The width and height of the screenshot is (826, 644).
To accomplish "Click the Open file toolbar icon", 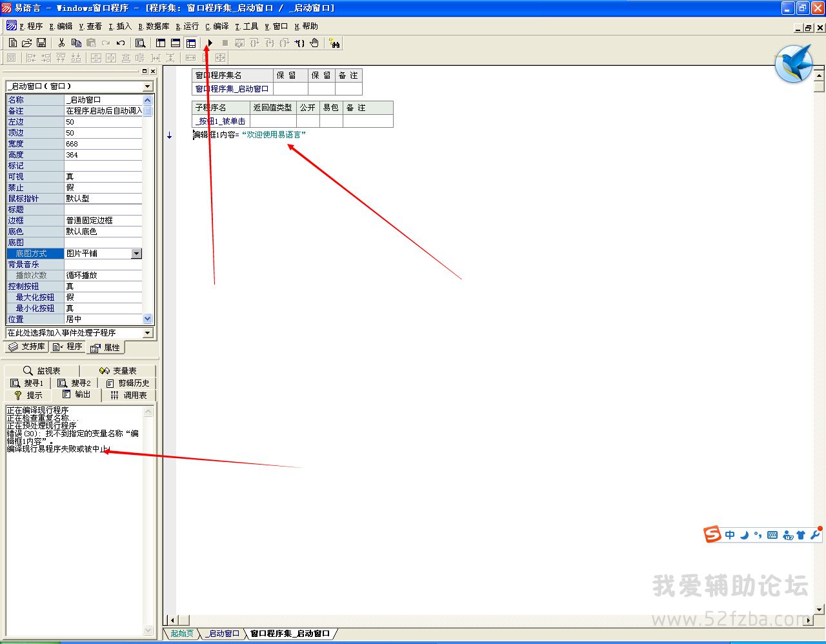I will (x=26, y=43).
